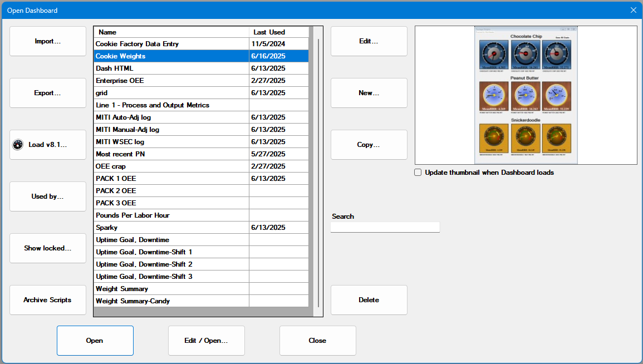Click the gauge icon on Load v8.1 button
Viewport: 643px width, 364px height.
[17, 145]
